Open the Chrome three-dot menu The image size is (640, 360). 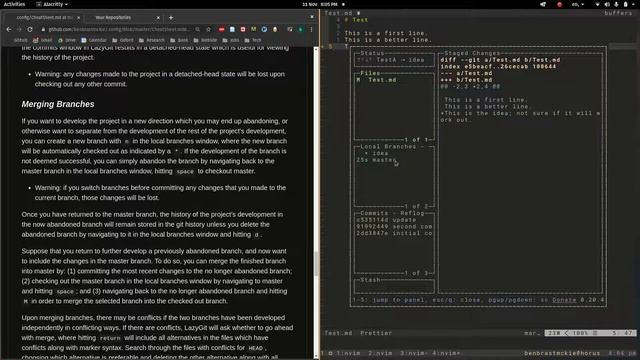[x=311, y=29]
